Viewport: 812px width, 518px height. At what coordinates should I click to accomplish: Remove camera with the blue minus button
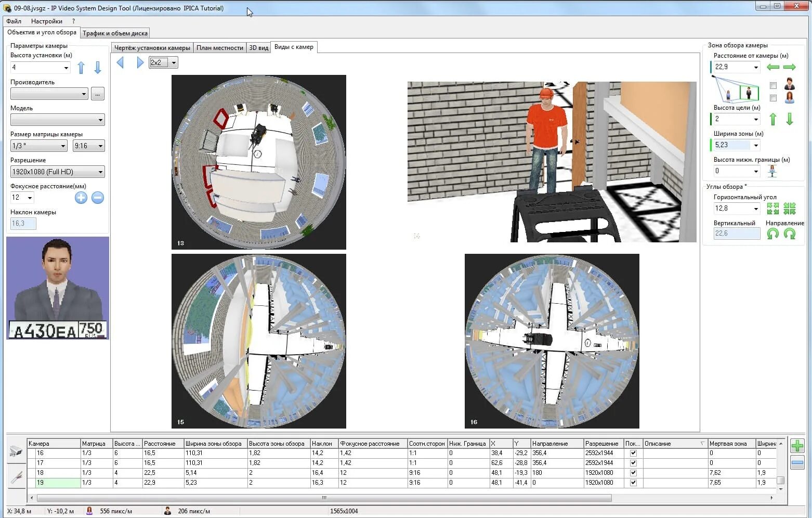coord(797,462)
